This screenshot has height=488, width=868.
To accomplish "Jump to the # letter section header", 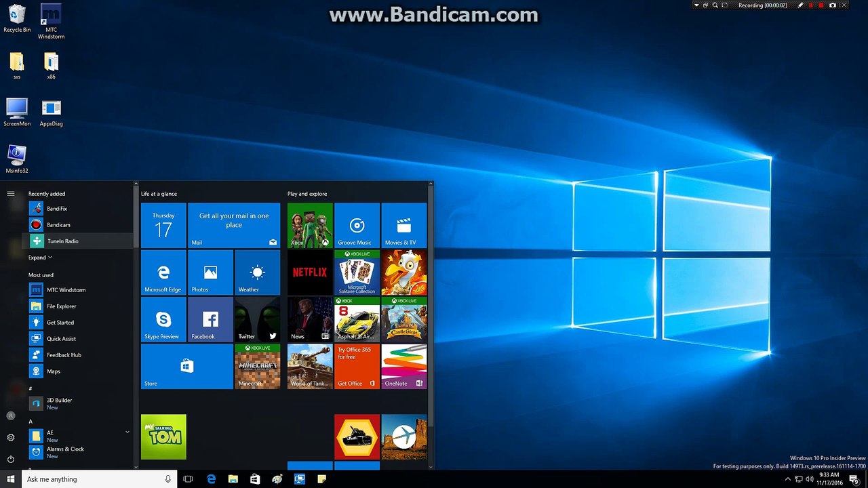I will click(31, 388).
